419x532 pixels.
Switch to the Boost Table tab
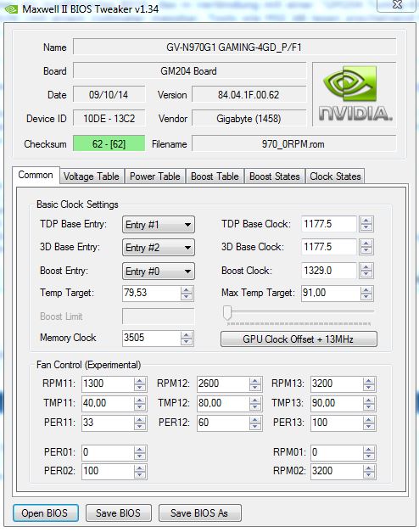(x=215, y=176)
